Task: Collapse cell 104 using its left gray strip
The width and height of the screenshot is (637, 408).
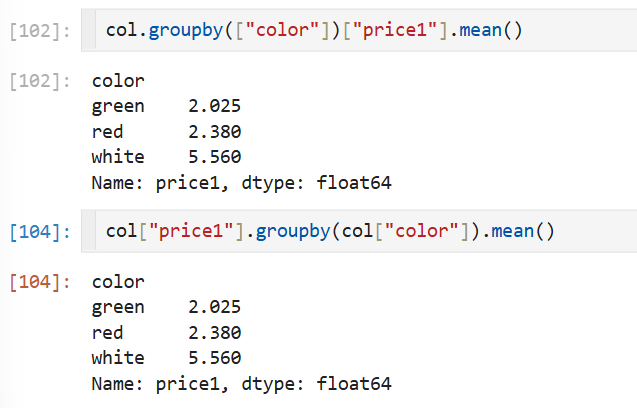Action: (89, 231)
